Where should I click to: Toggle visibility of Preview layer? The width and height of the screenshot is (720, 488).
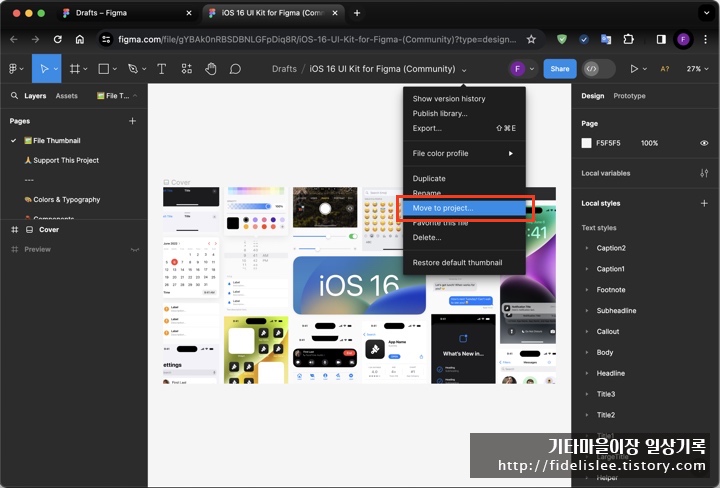[x=135, y=249]
